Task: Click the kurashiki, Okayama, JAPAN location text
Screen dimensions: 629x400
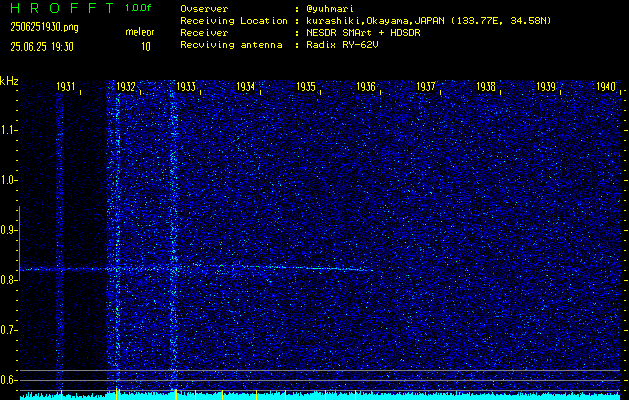Action: tap(429, 21)
